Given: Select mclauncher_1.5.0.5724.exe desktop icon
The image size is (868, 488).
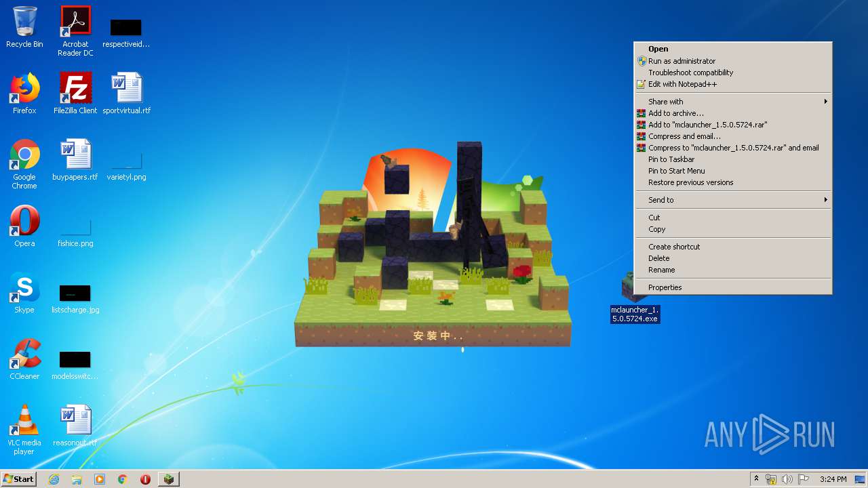Looking at the screenshot, I should click(x=635, y=298).
